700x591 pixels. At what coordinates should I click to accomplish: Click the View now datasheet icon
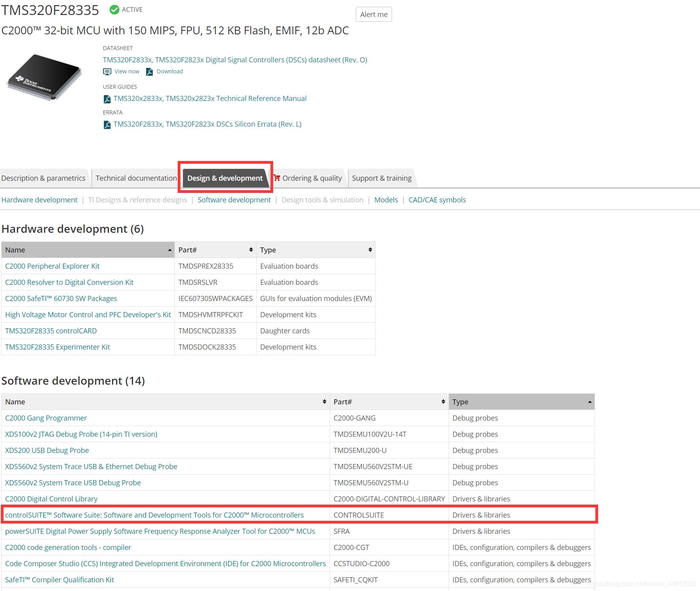coord(107,72)
